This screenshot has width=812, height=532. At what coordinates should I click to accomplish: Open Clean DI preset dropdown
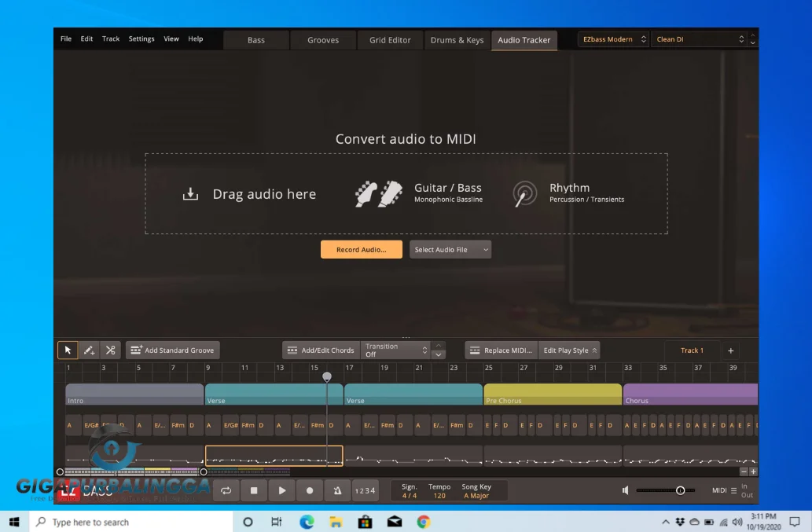coord(699,39)
